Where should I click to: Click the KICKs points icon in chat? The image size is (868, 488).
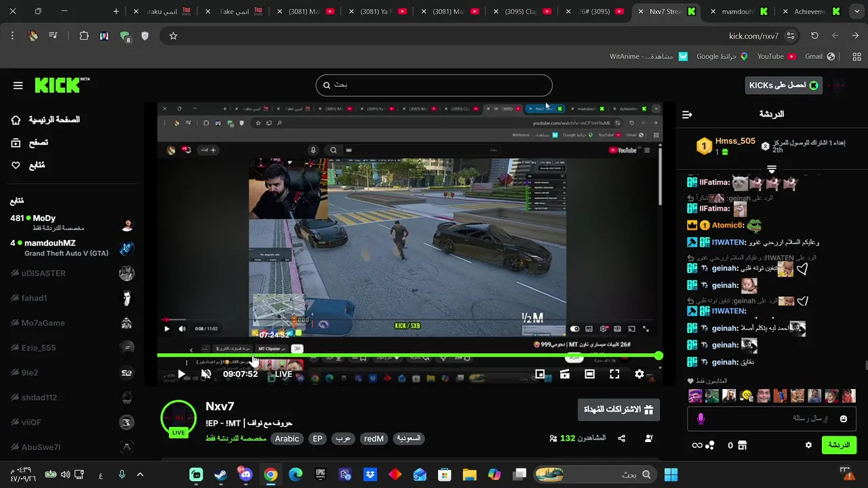click(x=703, y=445)
